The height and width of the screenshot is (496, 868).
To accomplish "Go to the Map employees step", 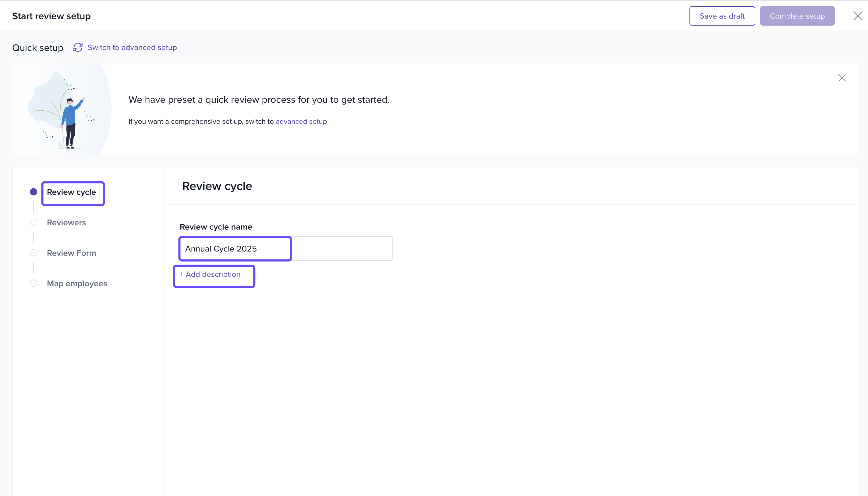I will pos(77,284).
